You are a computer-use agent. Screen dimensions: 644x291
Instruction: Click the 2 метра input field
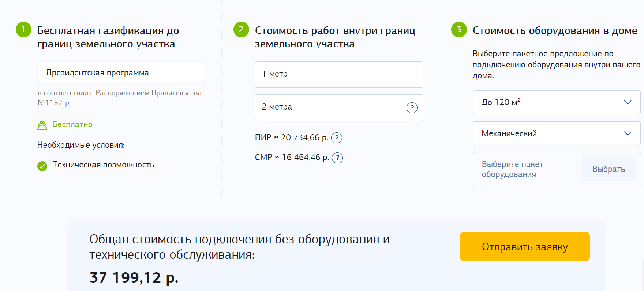coord(329,107)
